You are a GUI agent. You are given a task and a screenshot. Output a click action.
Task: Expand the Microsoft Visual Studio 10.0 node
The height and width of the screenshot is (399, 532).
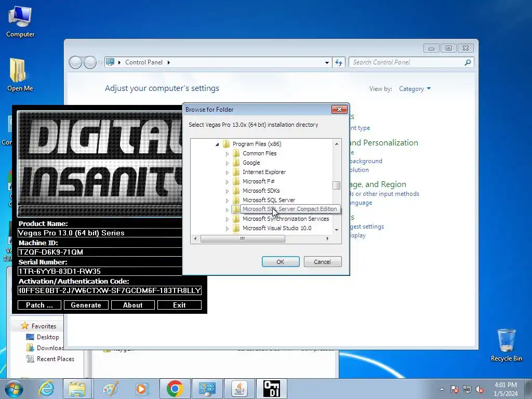click(228, 229)
